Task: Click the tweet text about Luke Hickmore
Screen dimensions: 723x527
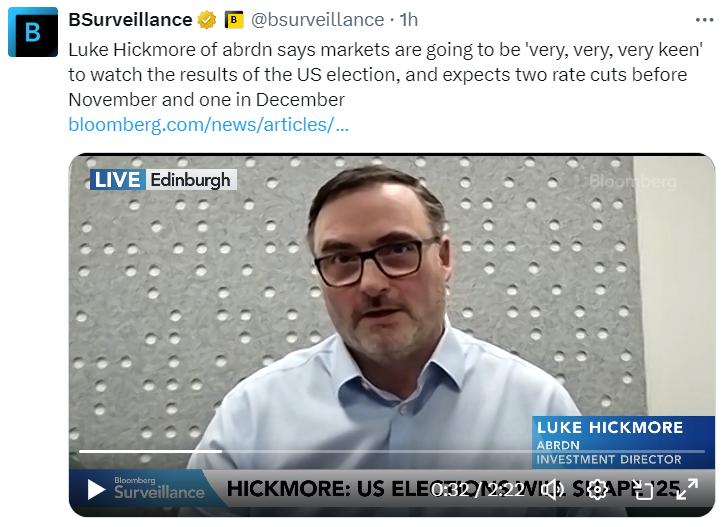Action: click(385, 74)
